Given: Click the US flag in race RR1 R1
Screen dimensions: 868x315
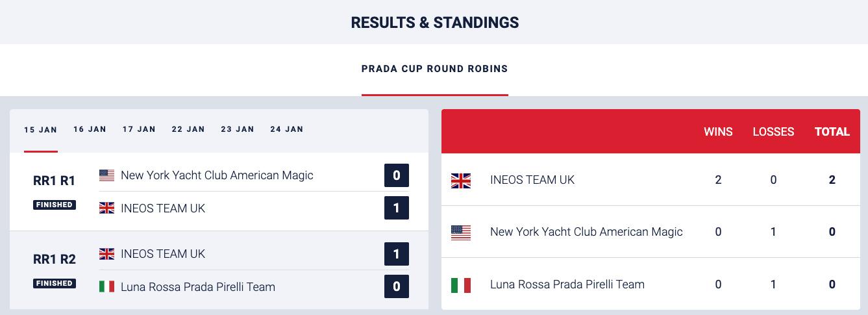Looking at the screenshot, I should pyautogui.click(x=106, y=175).
